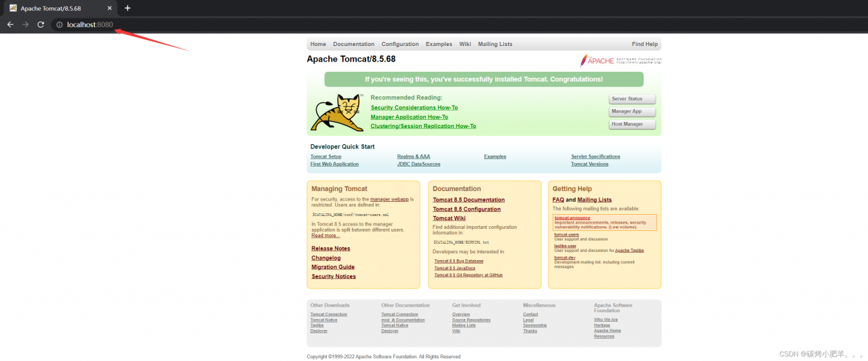This screenshot has width=868, height=361.
Task: Click the Tomcat cat logo image
Action: 338,112
